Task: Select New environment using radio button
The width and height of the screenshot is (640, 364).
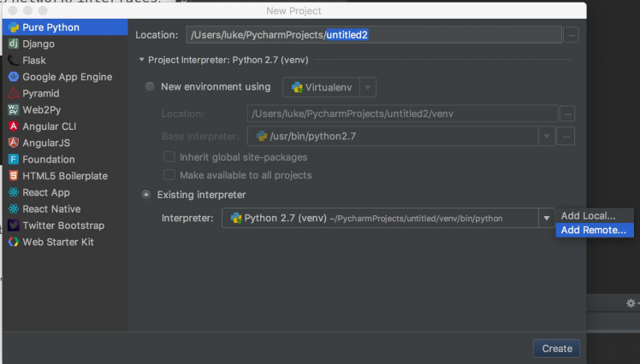Action: (150, 87)
